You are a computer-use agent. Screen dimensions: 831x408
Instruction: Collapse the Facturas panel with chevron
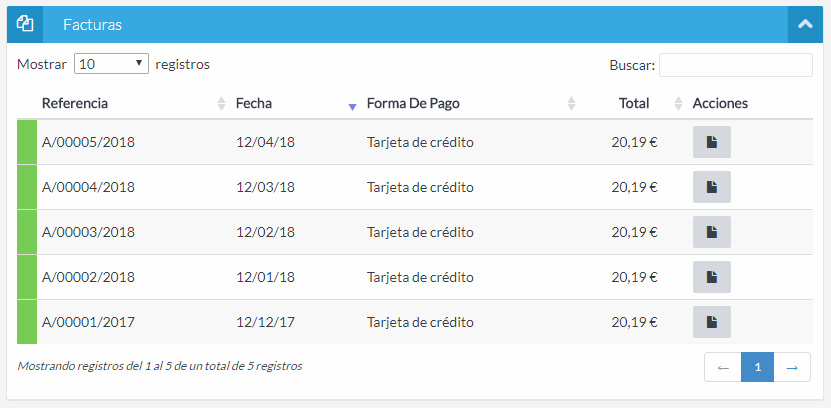(x=804, y=24)
